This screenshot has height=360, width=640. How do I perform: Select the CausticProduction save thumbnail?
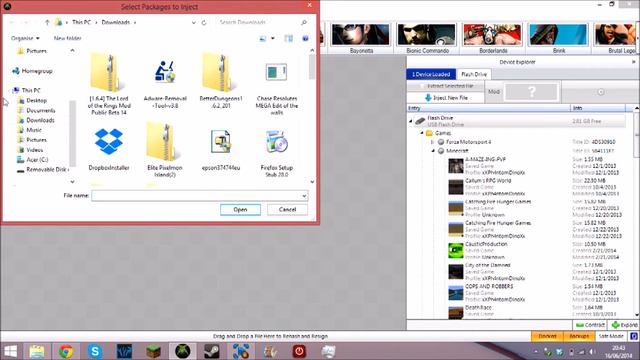(x=456, y=251)
